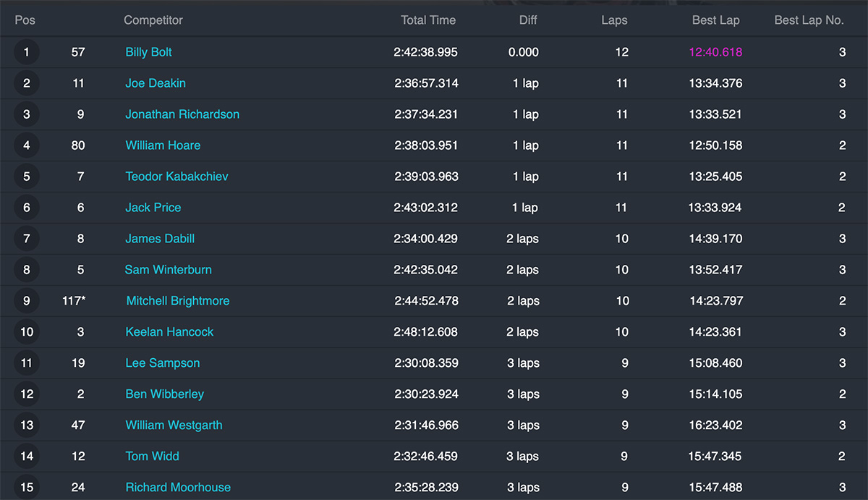The width and height of the screenshot is (868, 500).
Task: Click total time 2:34:00.429
Action: pos(426,239)
